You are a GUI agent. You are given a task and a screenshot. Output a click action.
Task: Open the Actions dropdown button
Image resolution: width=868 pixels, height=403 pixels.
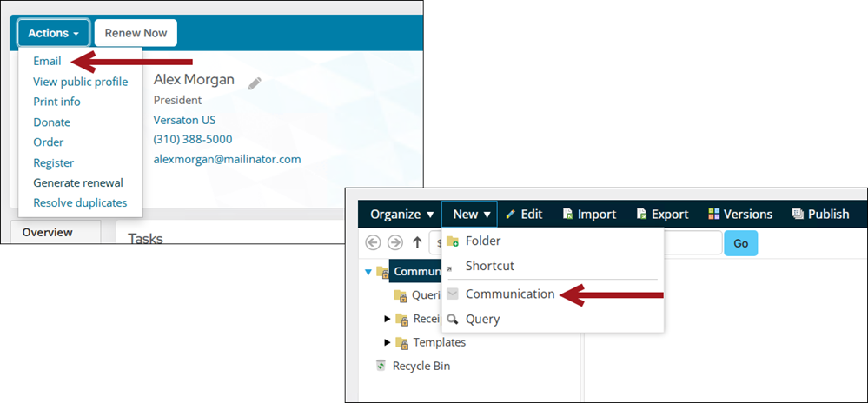54,33
